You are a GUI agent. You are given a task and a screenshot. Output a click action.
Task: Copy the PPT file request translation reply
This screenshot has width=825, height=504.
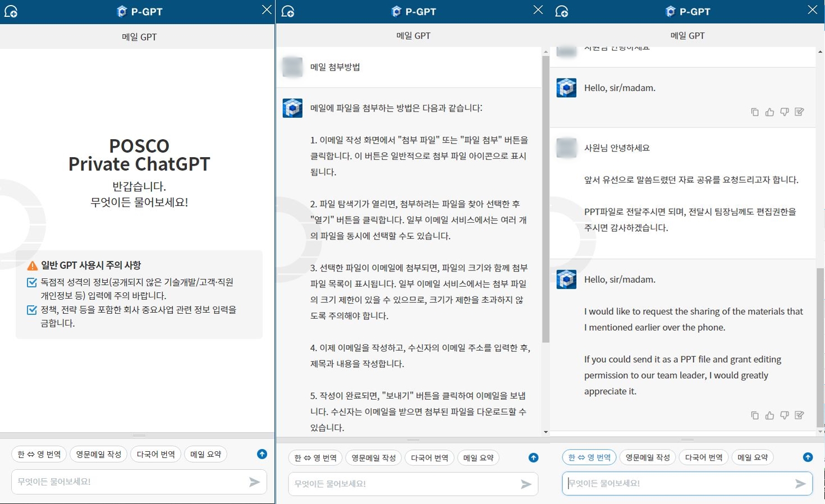coord(755,415)
